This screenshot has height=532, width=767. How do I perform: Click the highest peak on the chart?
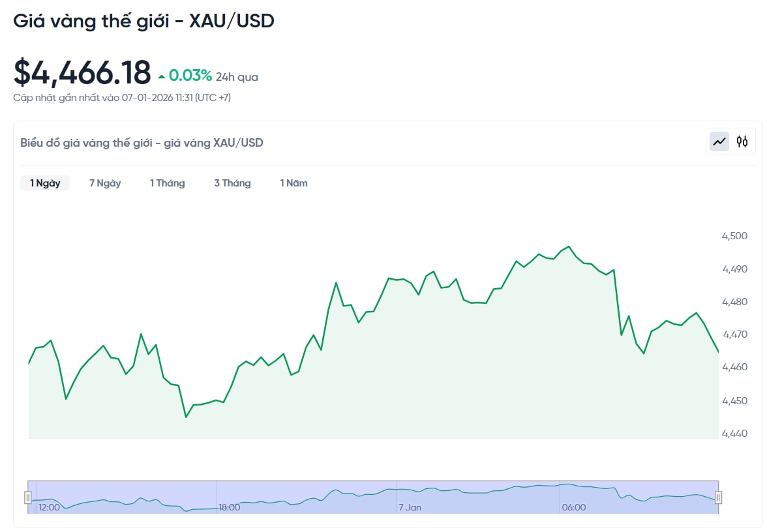(x=569, y=246)
